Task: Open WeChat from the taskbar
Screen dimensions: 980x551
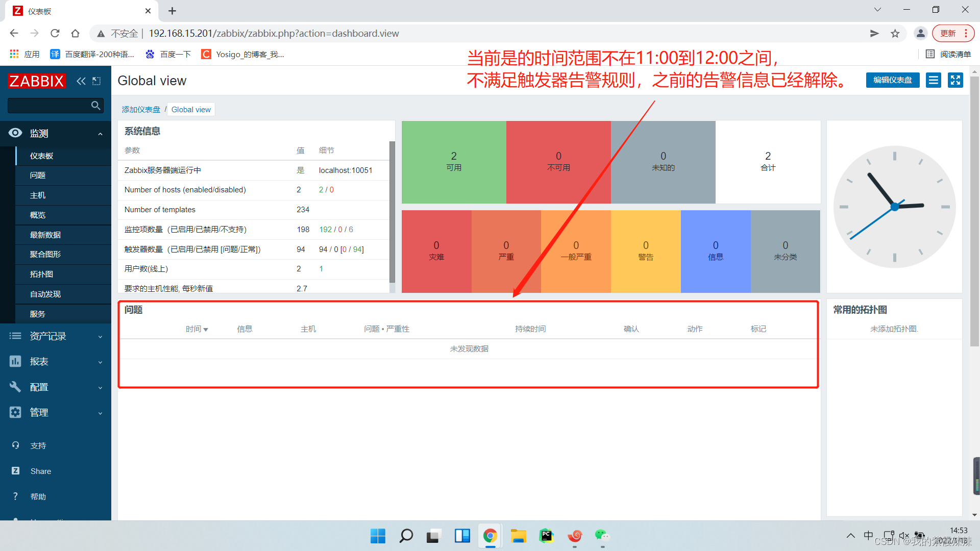Action: tap(603, 536)
